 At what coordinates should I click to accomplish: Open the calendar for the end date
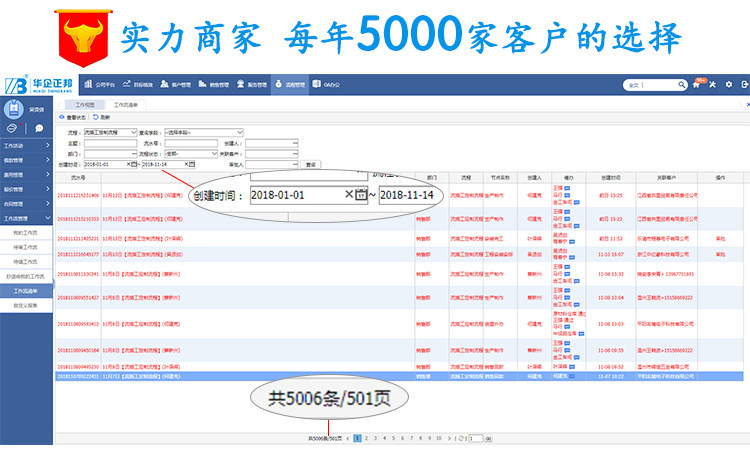192,165
